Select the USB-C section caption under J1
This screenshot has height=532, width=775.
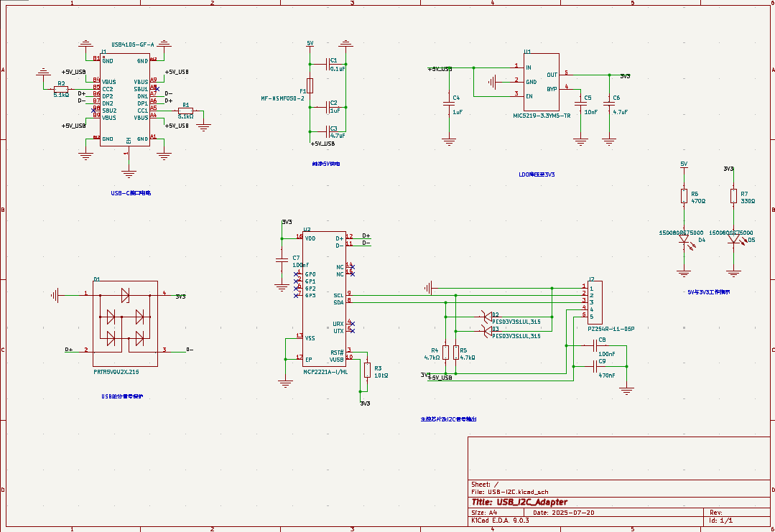pos(131,193)
